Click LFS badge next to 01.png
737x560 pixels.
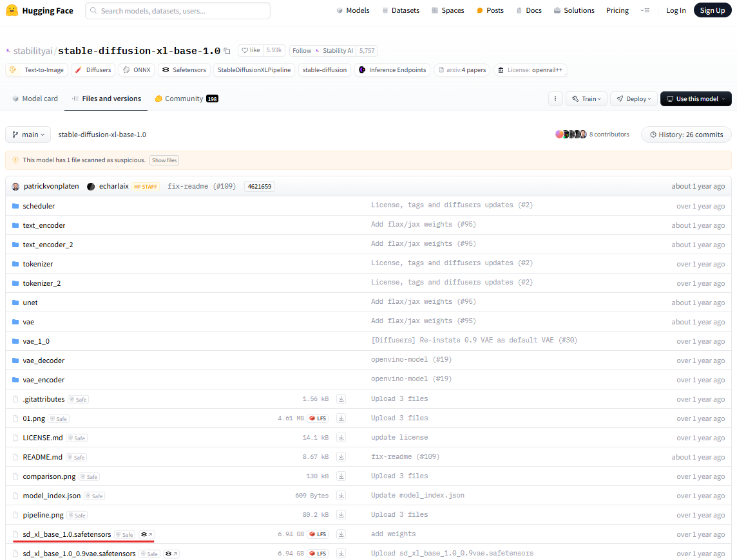[318, 418]
